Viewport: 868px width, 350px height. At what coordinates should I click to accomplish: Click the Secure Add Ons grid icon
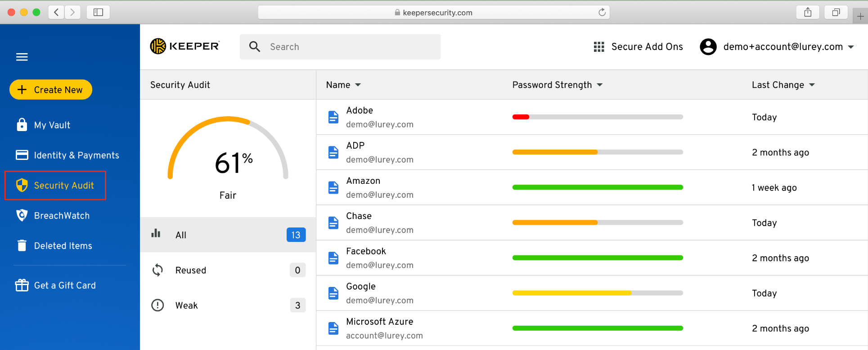pos(598,47)
